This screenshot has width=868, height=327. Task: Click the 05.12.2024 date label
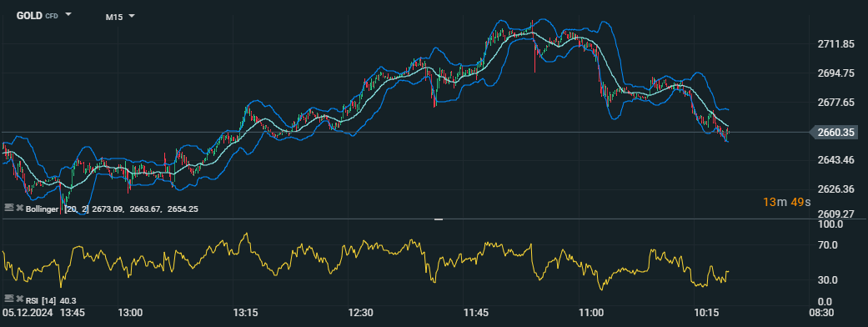click(x=28, y=313)
